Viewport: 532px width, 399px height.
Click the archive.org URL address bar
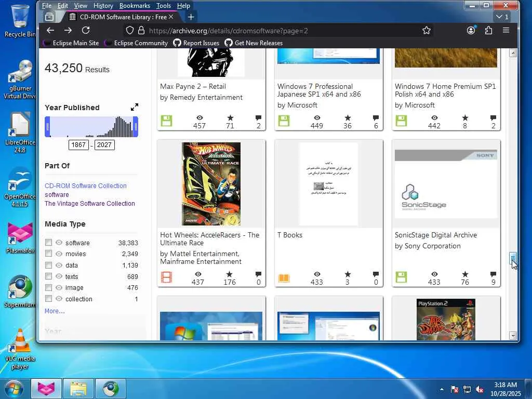(x=278, y=31)
